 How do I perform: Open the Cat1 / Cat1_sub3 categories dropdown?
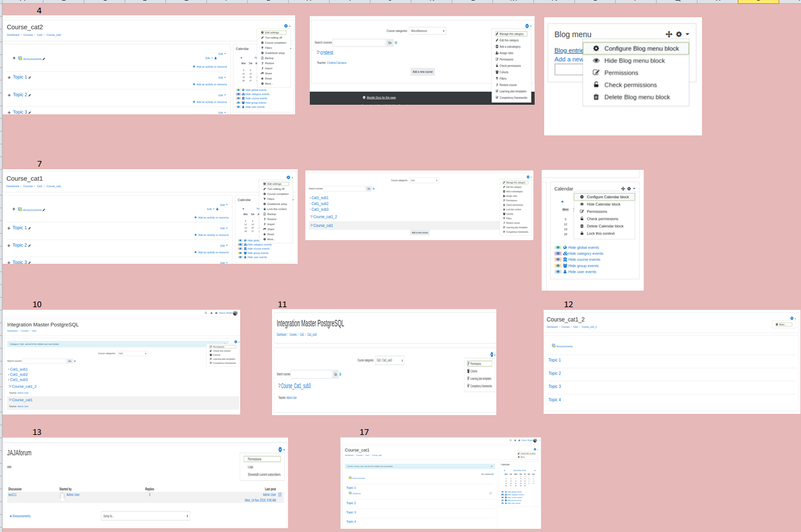[x=390, y=360]
